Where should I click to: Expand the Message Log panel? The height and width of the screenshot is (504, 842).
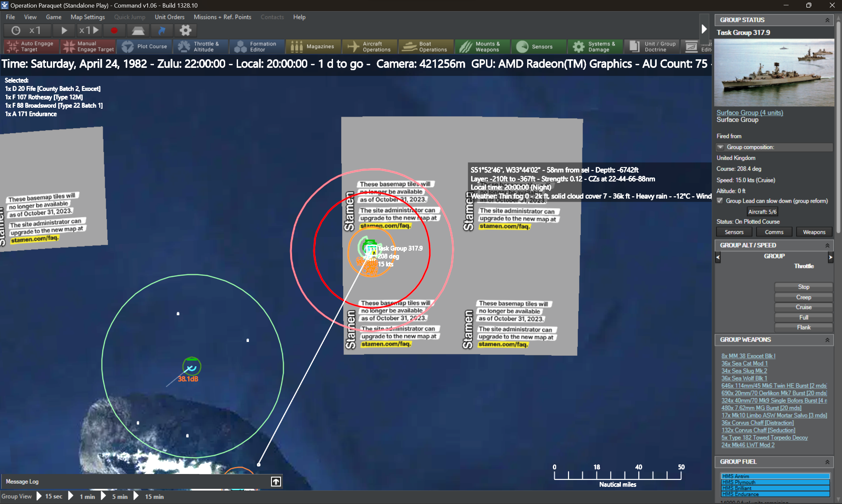coord(276,481)
